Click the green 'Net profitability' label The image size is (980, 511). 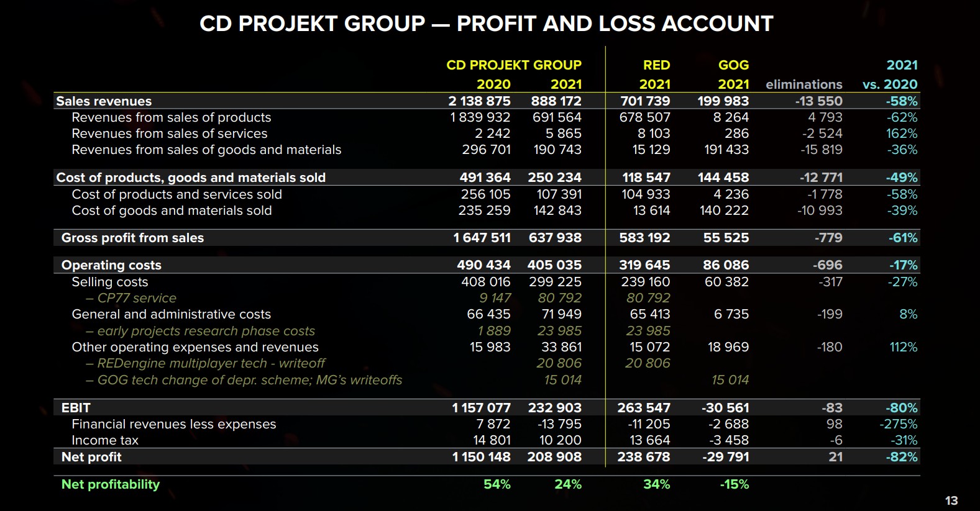coord(111,484)
